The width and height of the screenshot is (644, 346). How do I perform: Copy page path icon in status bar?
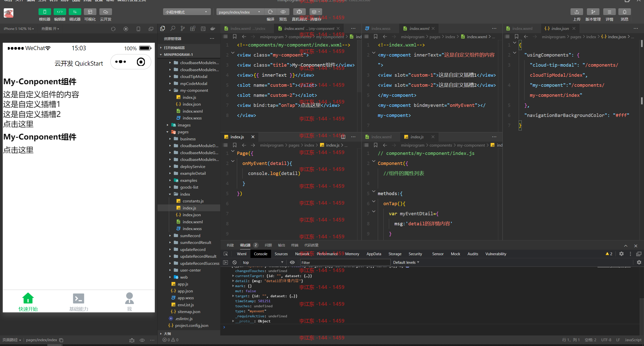point(61,340)
